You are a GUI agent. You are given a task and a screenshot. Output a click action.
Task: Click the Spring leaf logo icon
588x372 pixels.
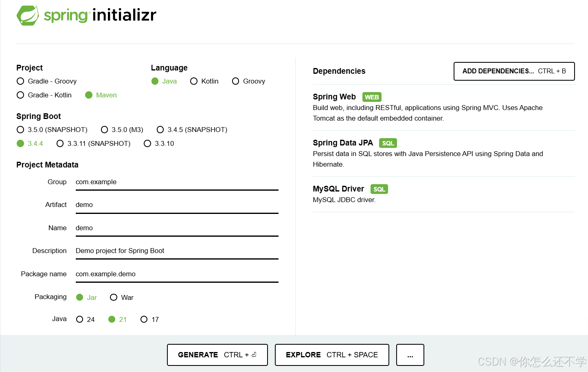pos(28,15)
